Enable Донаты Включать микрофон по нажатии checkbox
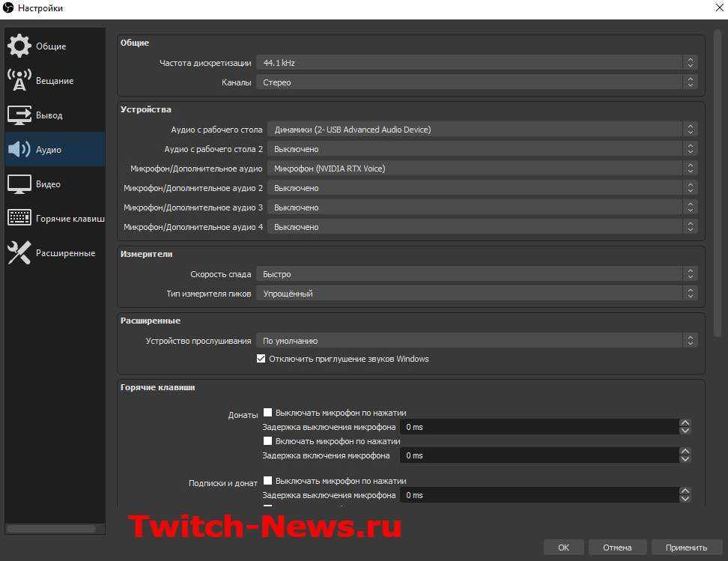The image size is (728, 561). click(x=268, y=441)
